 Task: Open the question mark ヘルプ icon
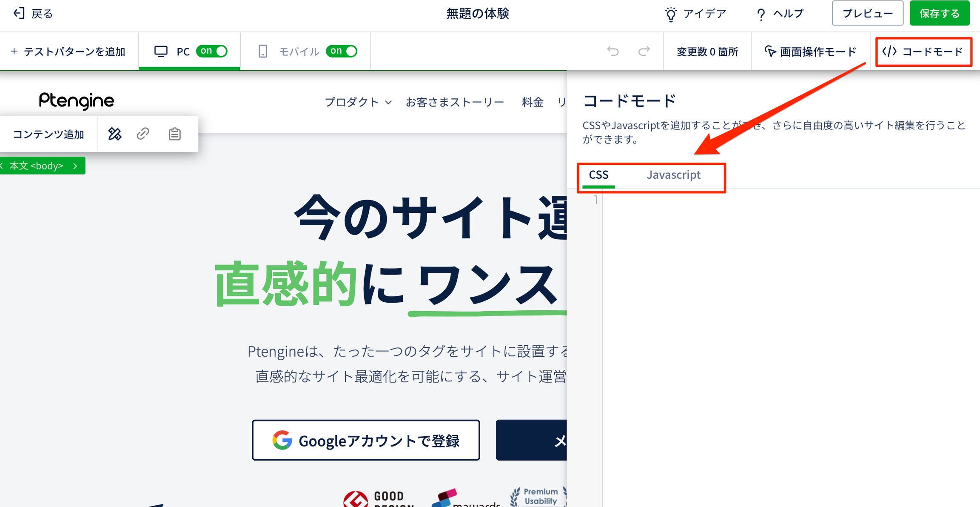coord(761,14)
